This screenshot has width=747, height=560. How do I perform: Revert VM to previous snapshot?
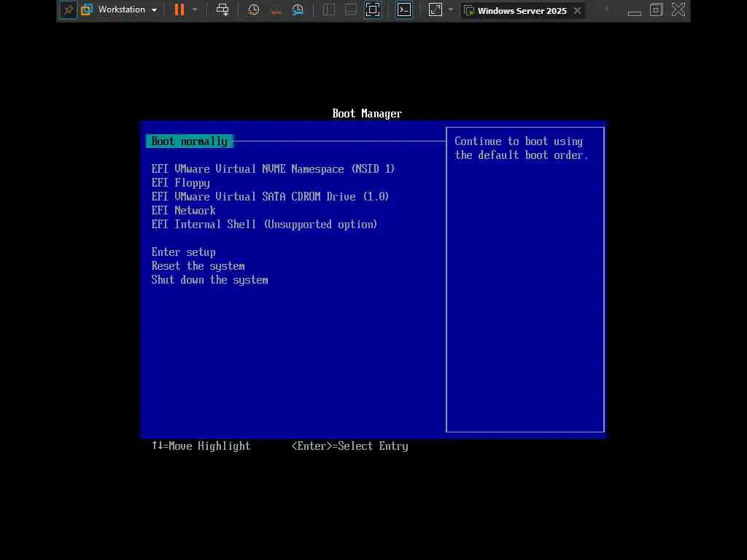coord(276,10)
